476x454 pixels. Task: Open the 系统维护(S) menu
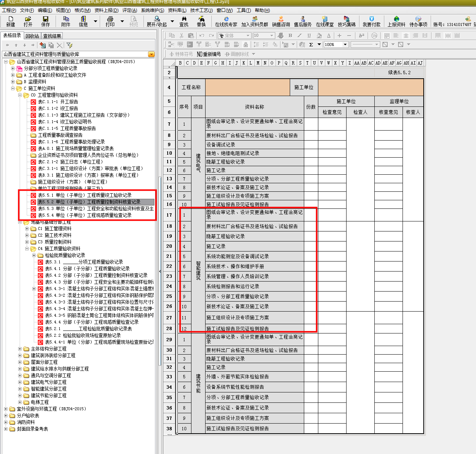tap(152, 10)
